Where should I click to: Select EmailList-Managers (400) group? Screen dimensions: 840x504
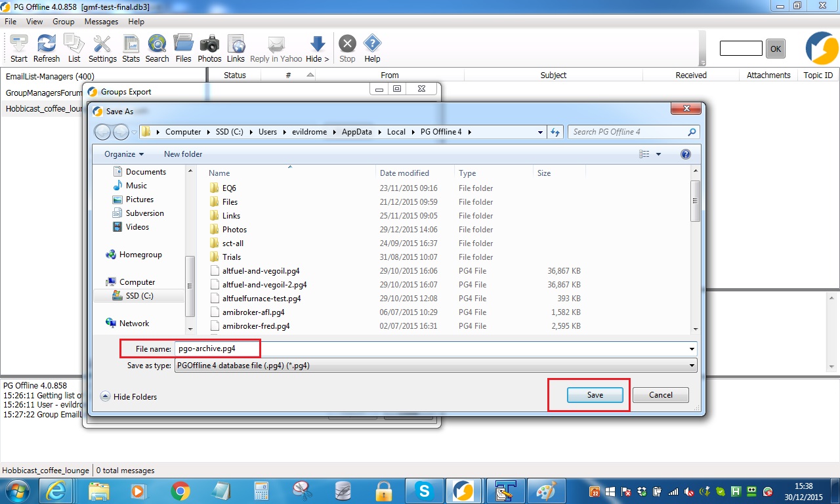(50, 77)
